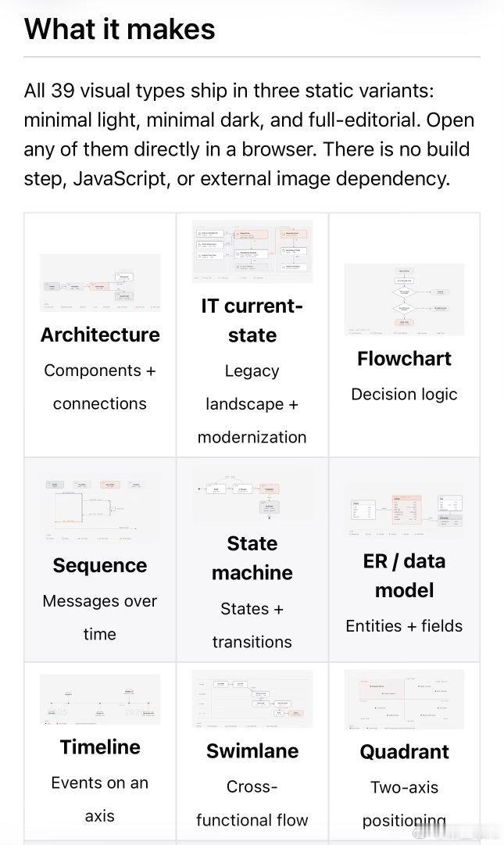The width and height of the screenshot is (504, 845).
Task: Click the IT current-state heading
Action: pyautogui.click(x=252, y=320)
